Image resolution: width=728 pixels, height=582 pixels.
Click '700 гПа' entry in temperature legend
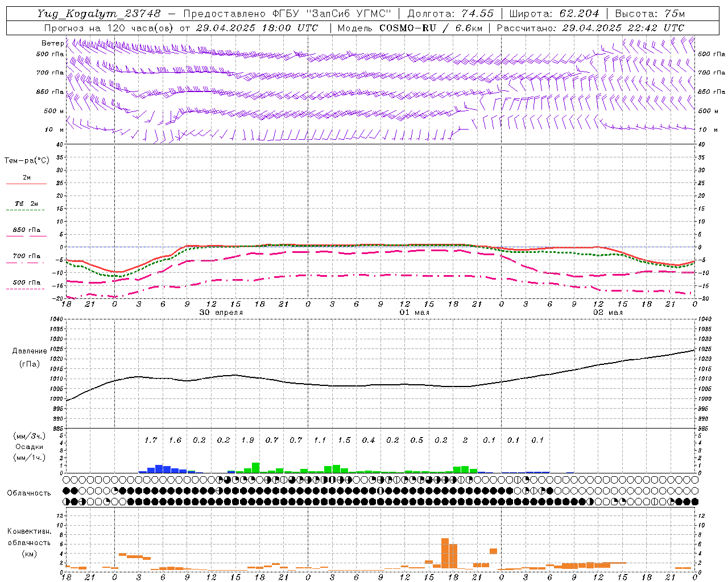[x=27, y=256]
